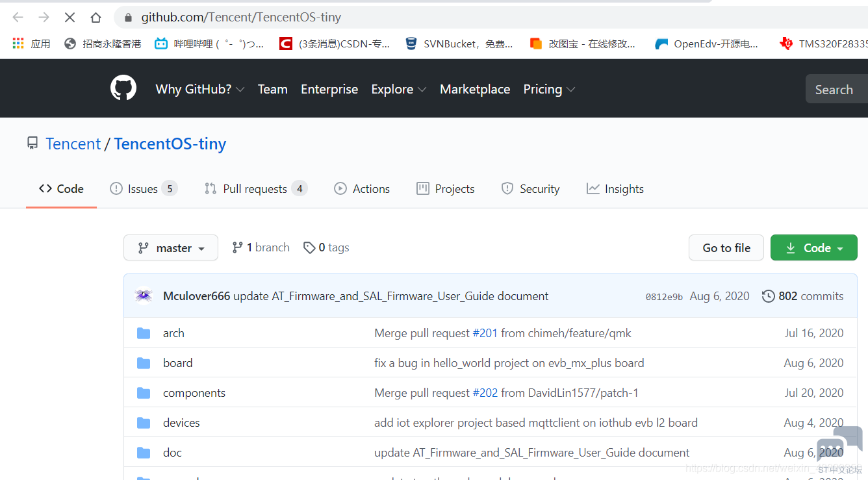The height and width of the screenshot is (480, 868).
Task: Open the TencentOS-tiny repository link
Action: tap(170, 144)
